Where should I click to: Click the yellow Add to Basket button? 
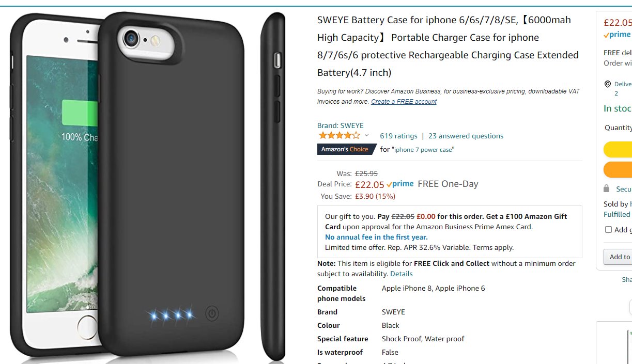point(618,150)
